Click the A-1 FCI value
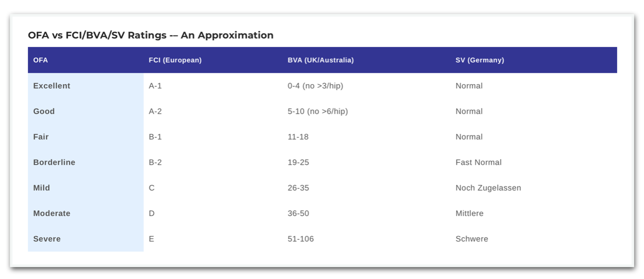 click(155, 86)
